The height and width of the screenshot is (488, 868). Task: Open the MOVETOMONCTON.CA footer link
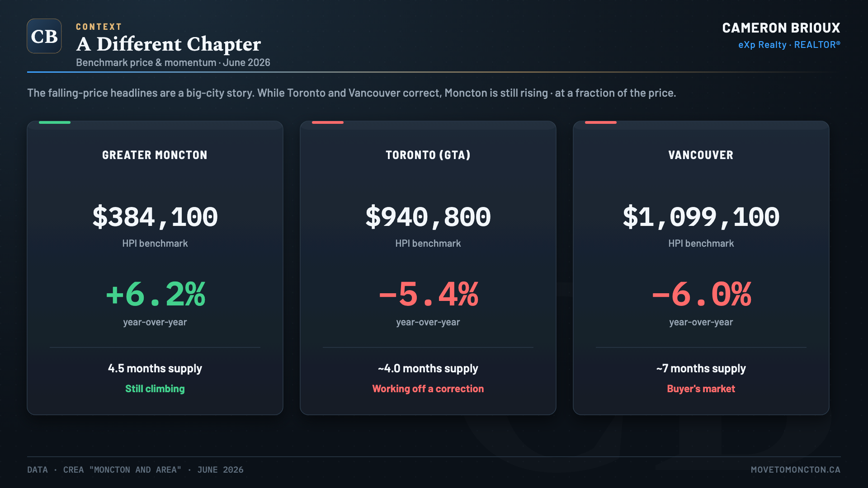(x=796, y=470)
